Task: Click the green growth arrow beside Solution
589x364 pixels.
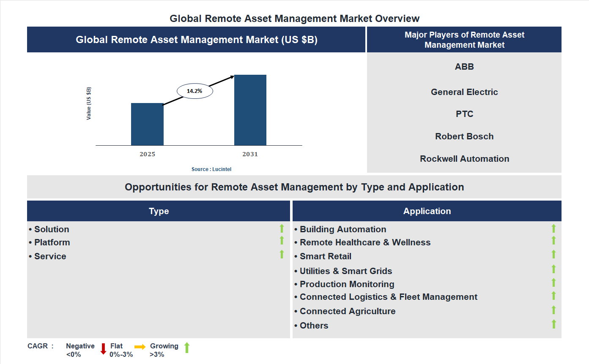Action: tap(282, 229)
